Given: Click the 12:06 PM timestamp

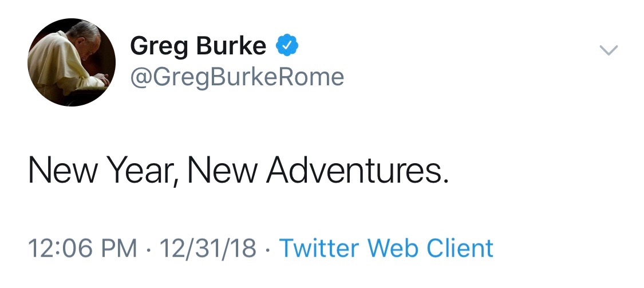Looking at the screenshot, I should (82, 248).
